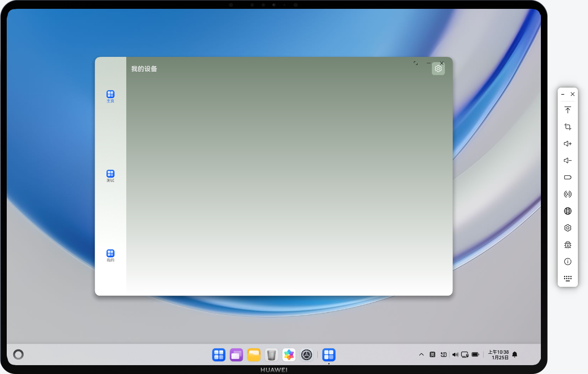The image size is (588, 374).
Task: Expand the system tray hidden icons chevron
Action: tap(421, 355)
